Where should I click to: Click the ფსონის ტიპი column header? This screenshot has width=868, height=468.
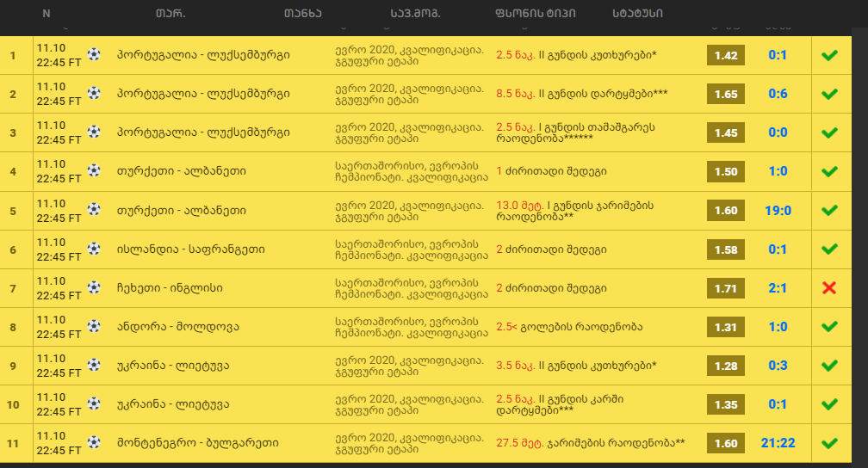(536, 13)
